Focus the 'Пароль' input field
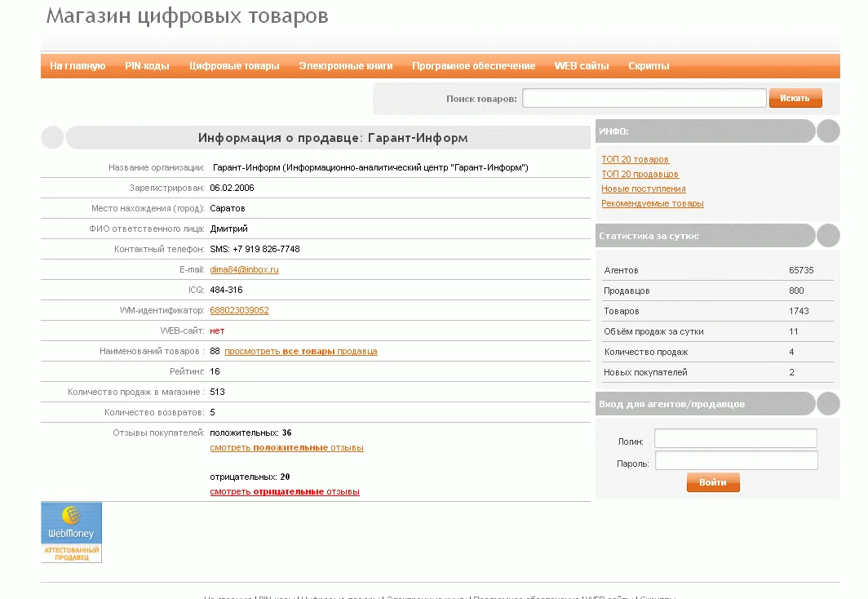868x599 pixels. [736, 460]
